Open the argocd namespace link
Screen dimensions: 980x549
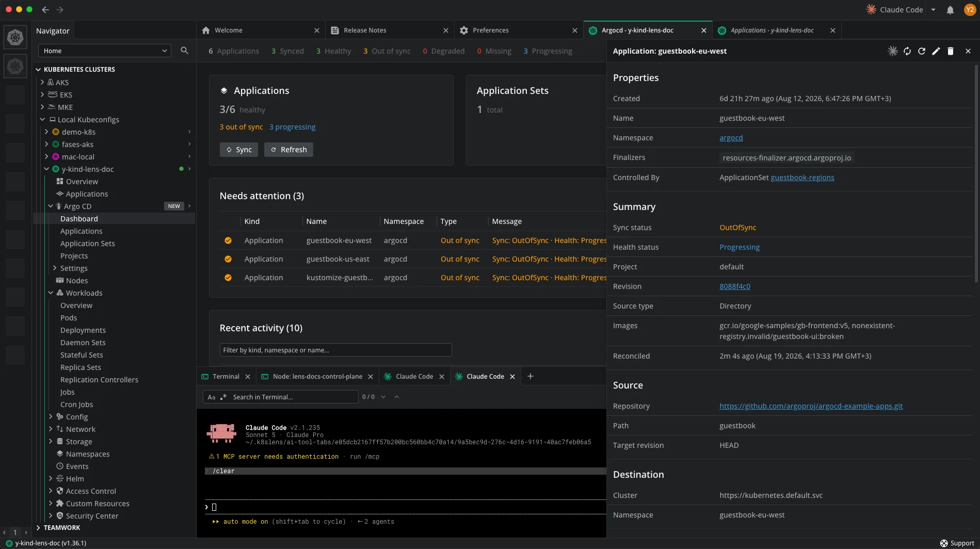(731, 138)
